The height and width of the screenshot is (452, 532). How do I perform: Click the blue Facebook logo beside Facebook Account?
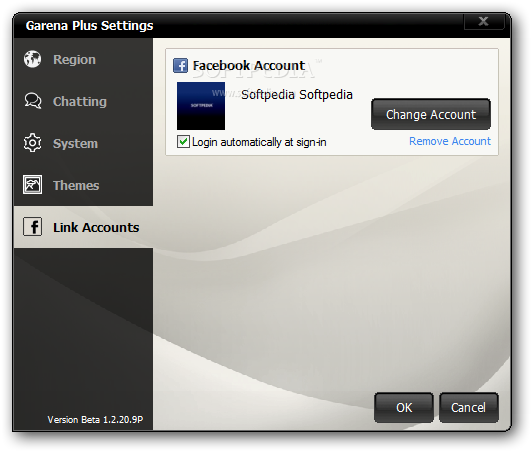pyautogui.click(x=180, y=65)
